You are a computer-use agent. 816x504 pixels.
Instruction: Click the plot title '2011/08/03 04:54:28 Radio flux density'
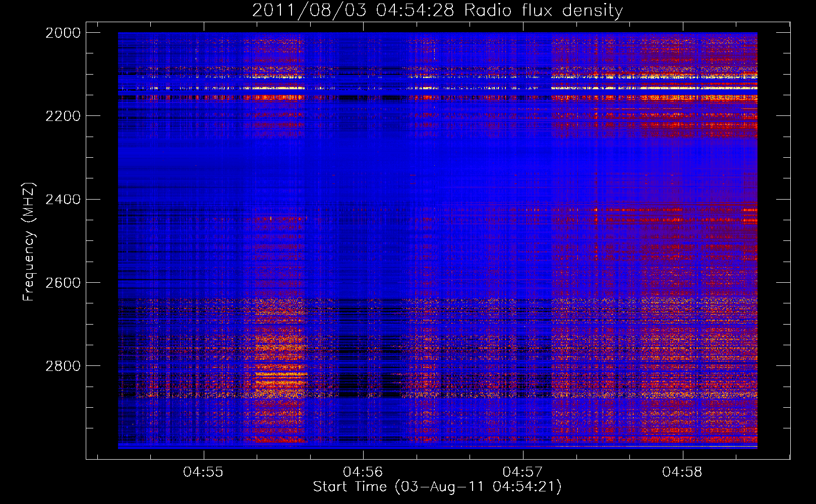point(437,11)
